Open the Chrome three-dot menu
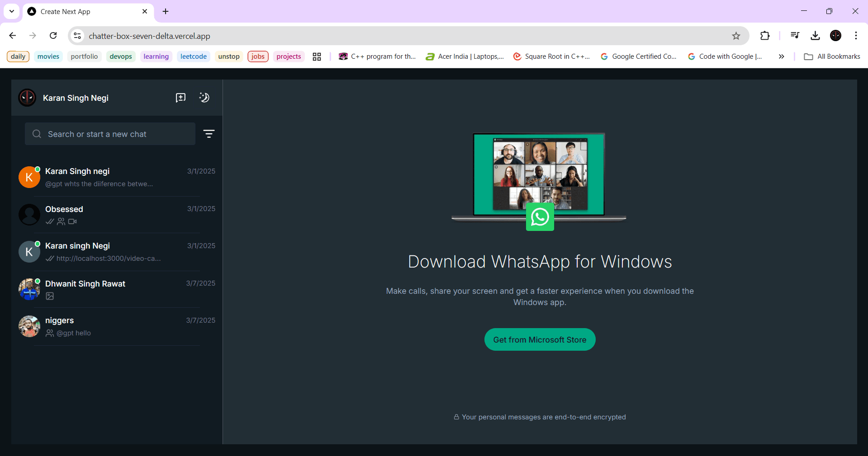Image resolution: width=868 pixels, height=456 pixels. [856, 36]
